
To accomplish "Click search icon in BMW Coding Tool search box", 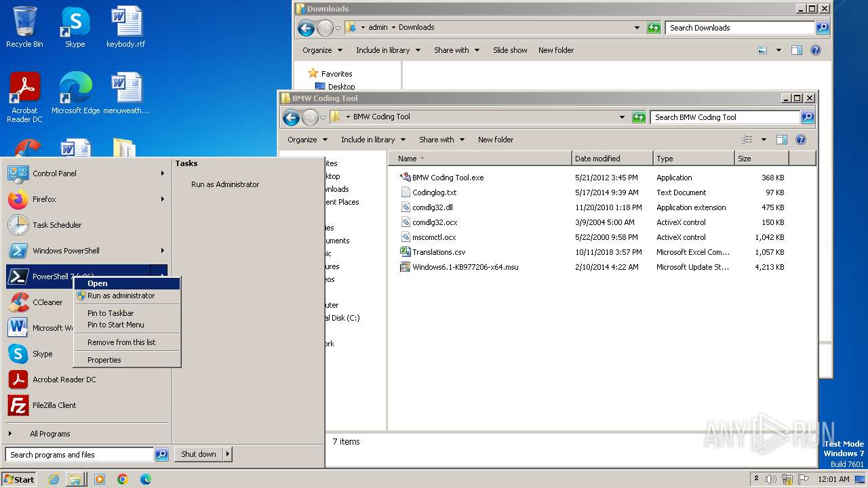I will pyautogui.click(x=807, y=117).
